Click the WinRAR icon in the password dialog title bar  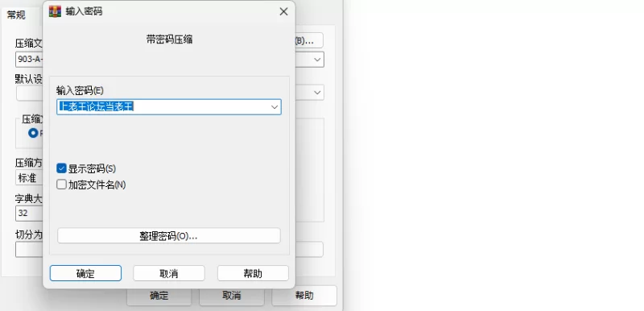[x=55, y=11]
